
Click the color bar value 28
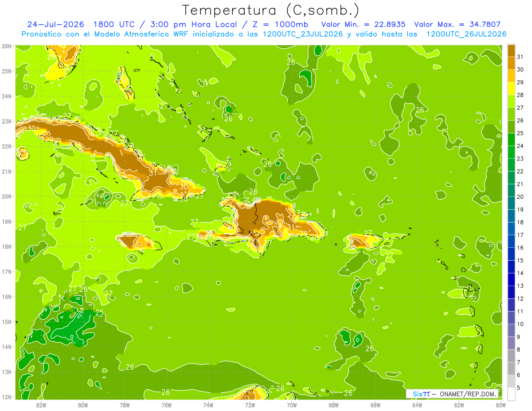tap(520, 95)
